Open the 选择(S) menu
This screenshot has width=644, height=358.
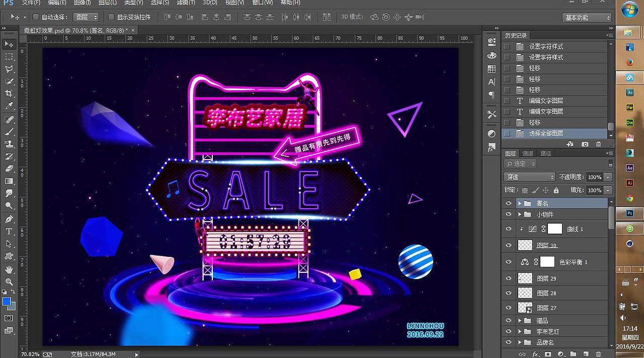point(160,3)
